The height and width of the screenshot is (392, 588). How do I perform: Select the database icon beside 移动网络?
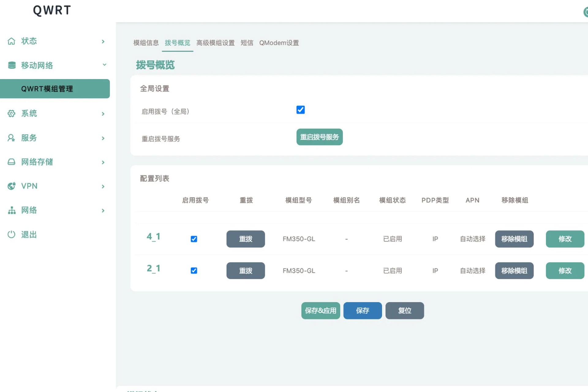coord(11,65)
